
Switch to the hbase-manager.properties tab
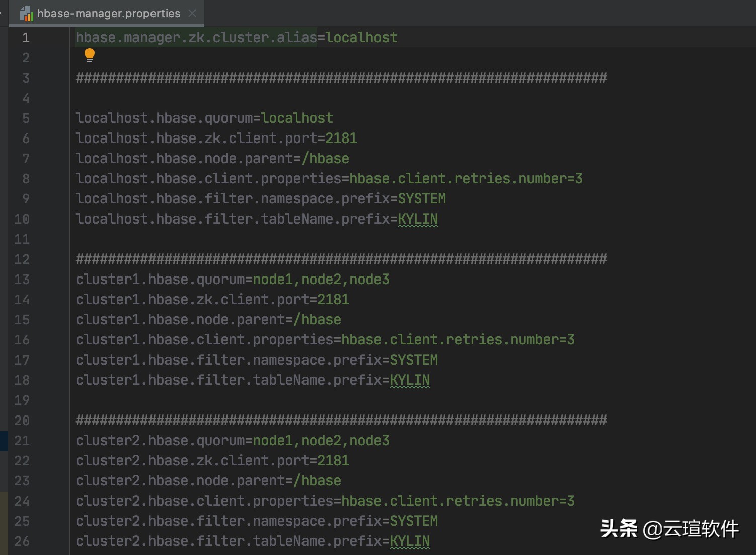coord(108,14)
